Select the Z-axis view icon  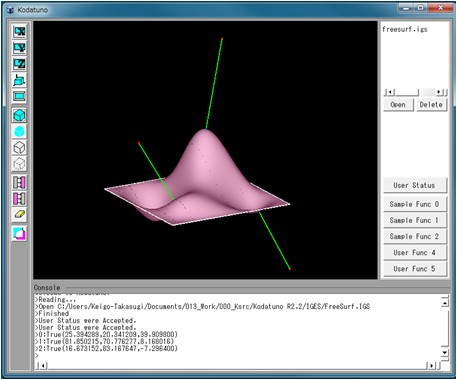(19, 64)
